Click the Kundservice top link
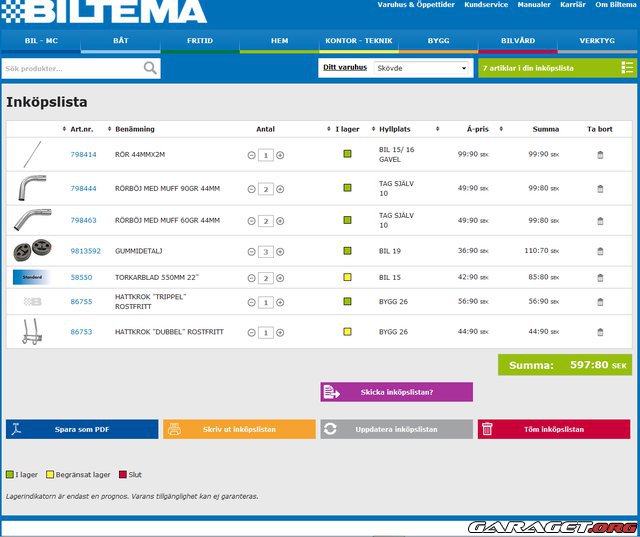Screen dimensions: 640x537 click(x=486, y=5)
